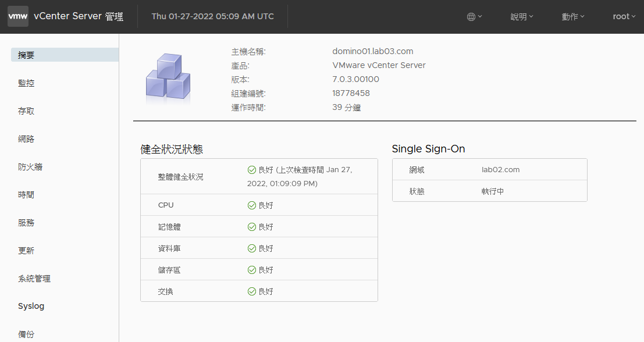Open 備份 in the sidebar
Image resolution: width=644 pixels, height=342 pixels.
pyautogui.click(x=26, y=334)
